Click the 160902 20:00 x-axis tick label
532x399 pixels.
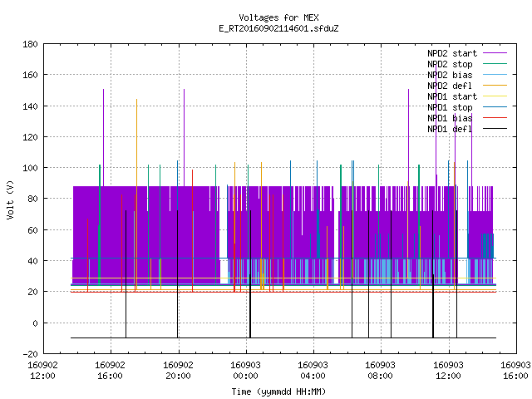[x=178, y=370]
